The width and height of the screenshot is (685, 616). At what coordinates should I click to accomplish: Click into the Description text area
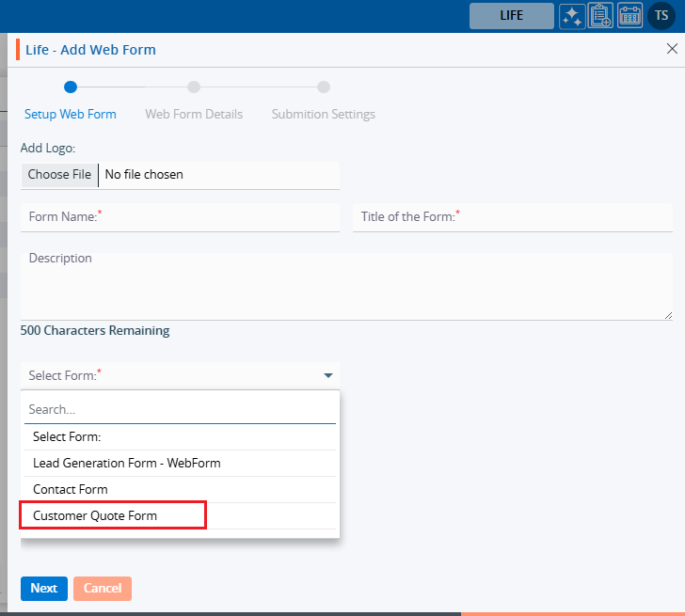click(x=346, y=286)
